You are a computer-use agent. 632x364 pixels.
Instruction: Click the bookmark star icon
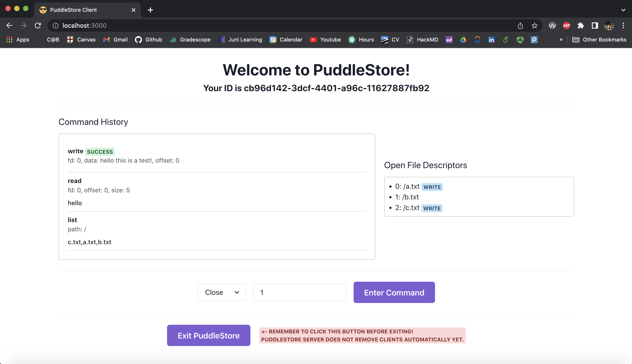(x=534, y=26)
